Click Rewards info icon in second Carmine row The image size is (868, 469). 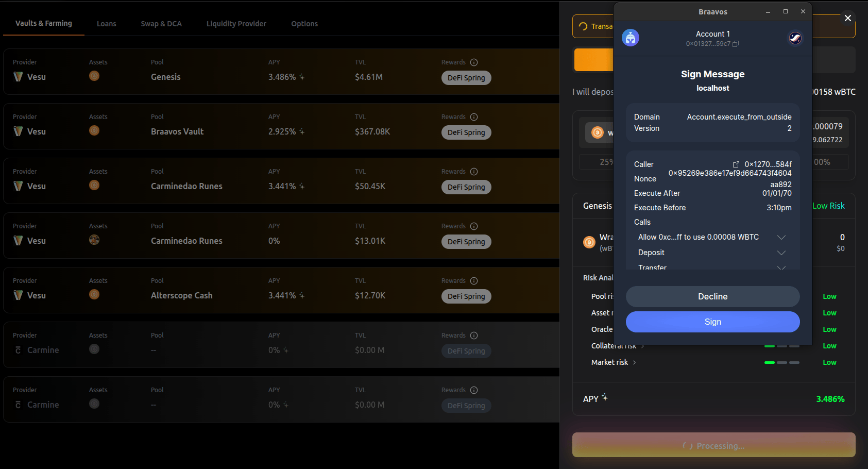coord(474,390)
